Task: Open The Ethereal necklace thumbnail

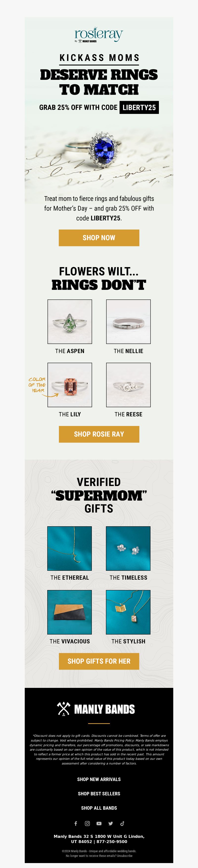Action: [x=70, y=548]
